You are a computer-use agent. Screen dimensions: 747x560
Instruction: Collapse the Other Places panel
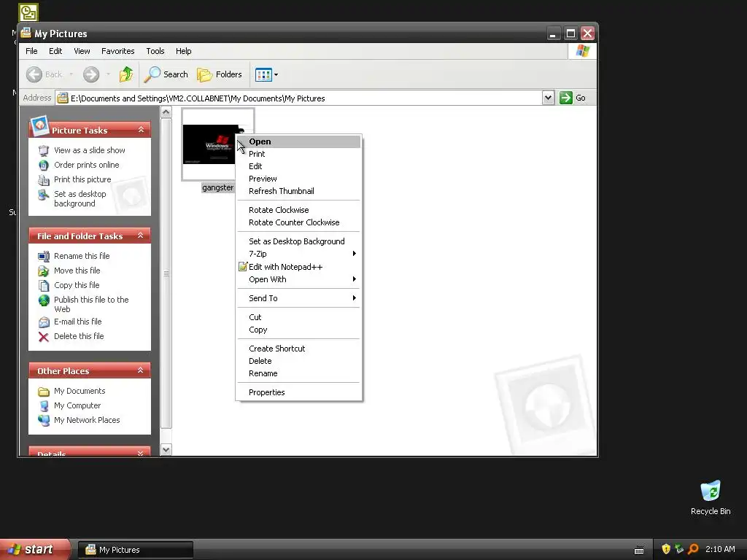coord(141,370)
